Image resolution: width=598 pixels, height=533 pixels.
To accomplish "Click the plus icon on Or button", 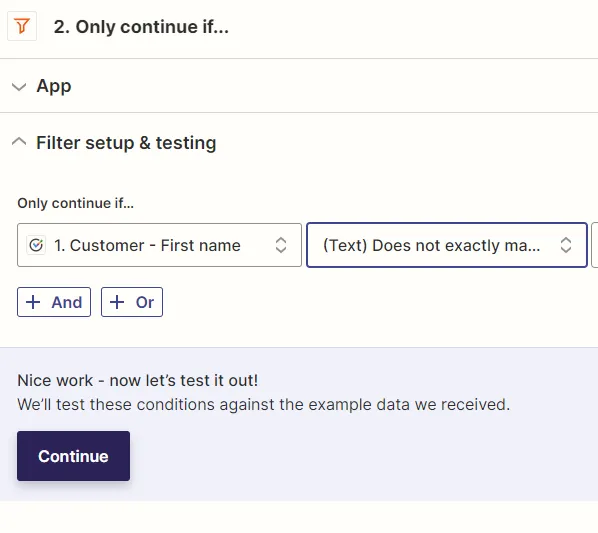I will pos(117,302).
